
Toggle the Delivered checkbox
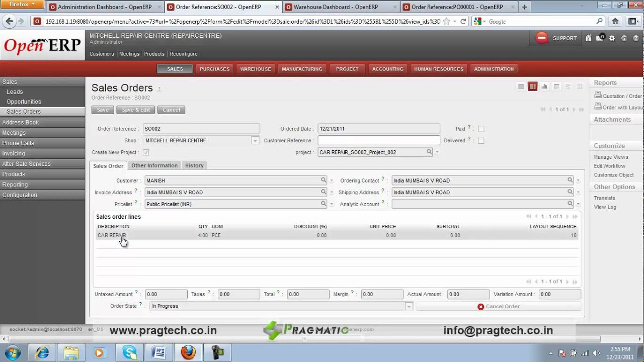coord(481,141)
